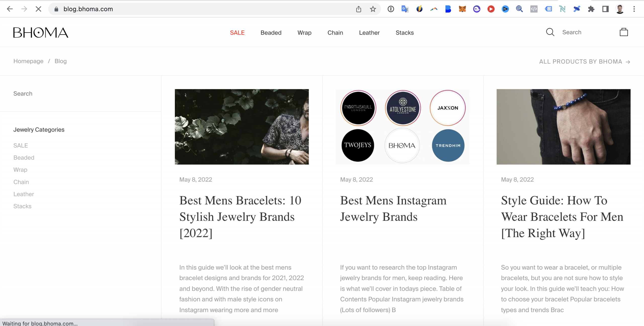
Task: Go back with the browser back arrow
Action: 10,9
